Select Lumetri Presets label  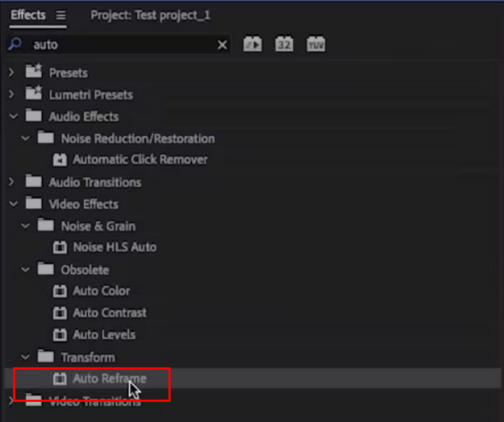point(91,95)
